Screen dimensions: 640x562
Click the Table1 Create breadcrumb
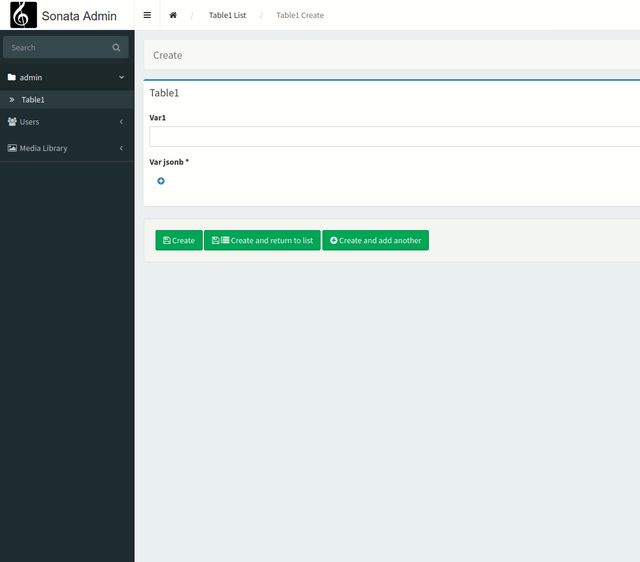click(300, 15)
